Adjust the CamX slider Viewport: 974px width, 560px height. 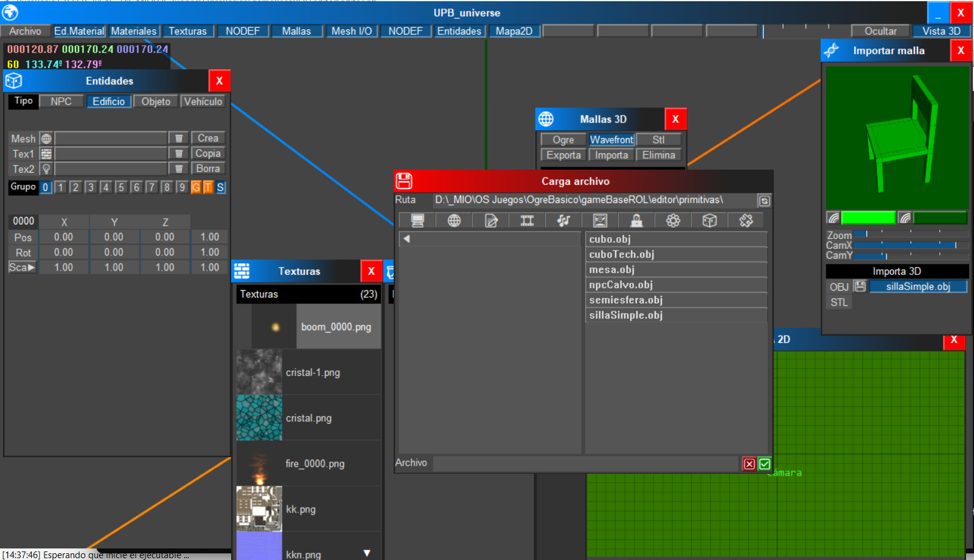click(910, 246)
